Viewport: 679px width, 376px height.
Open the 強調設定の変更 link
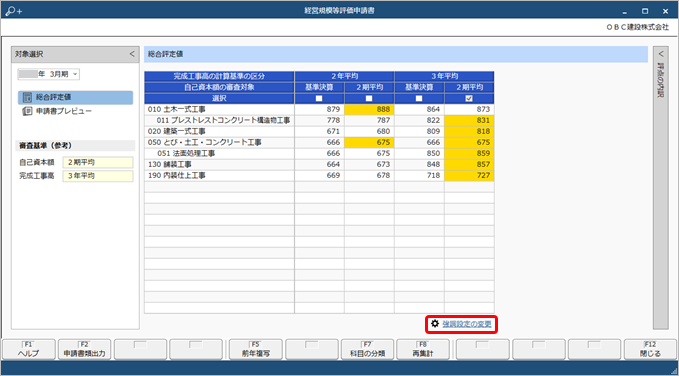click(x=467, y=324)
